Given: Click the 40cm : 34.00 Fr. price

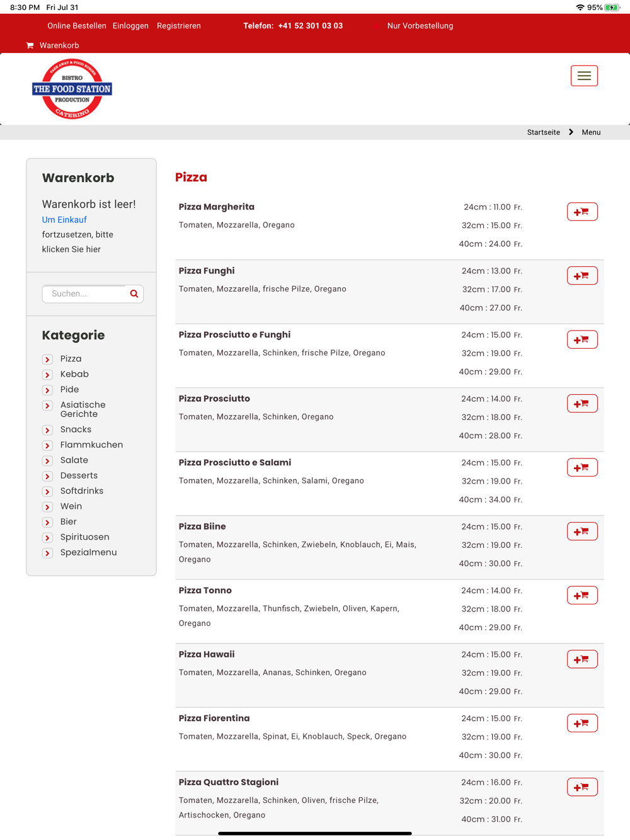Looking at the screenshot, I should 491,499.
